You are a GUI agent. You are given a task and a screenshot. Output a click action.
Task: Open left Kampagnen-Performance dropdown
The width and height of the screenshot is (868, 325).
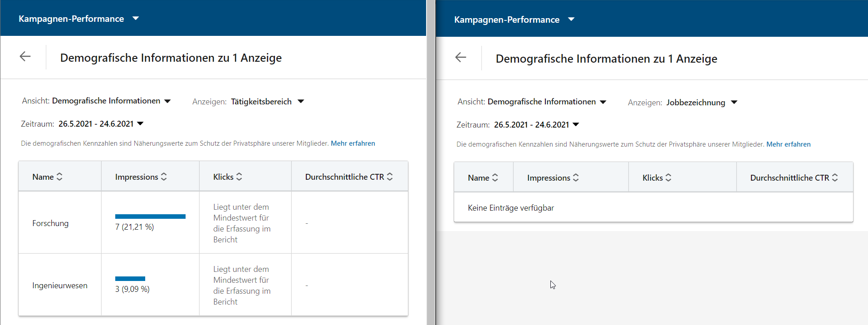coord(78,19)
